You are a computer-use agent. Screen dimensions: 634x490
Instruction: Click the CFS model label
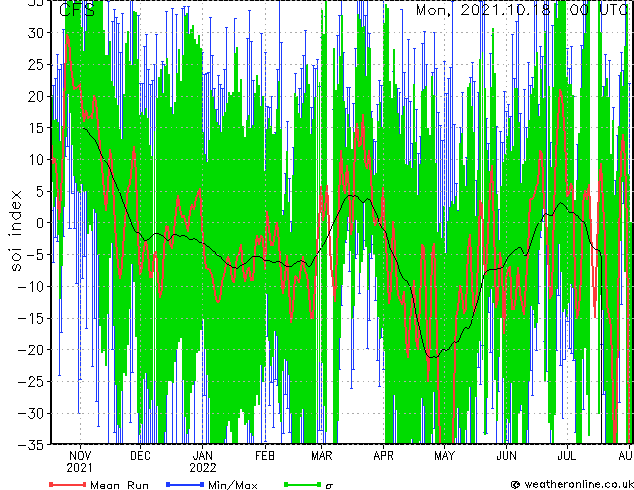click(76, 9)
